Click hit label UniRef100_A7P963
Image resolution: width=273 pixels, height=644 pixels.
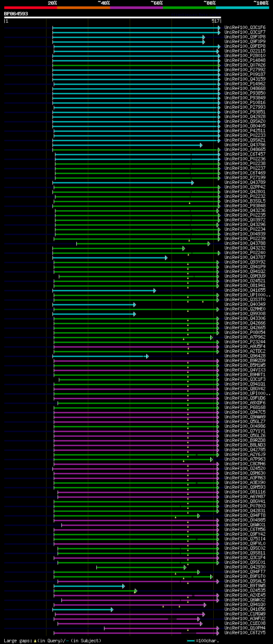tap(245, 459)
